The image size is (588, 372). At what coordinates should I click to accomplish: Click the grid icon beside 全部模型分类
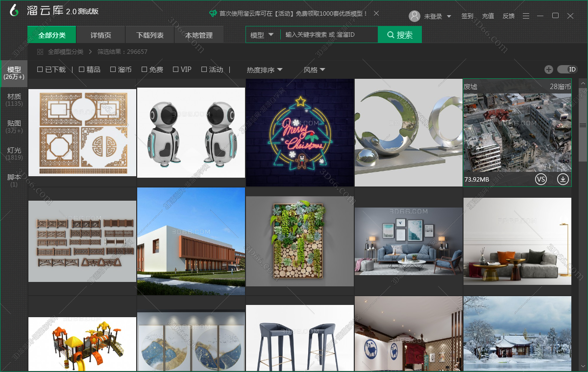click(x=40, y=51)
